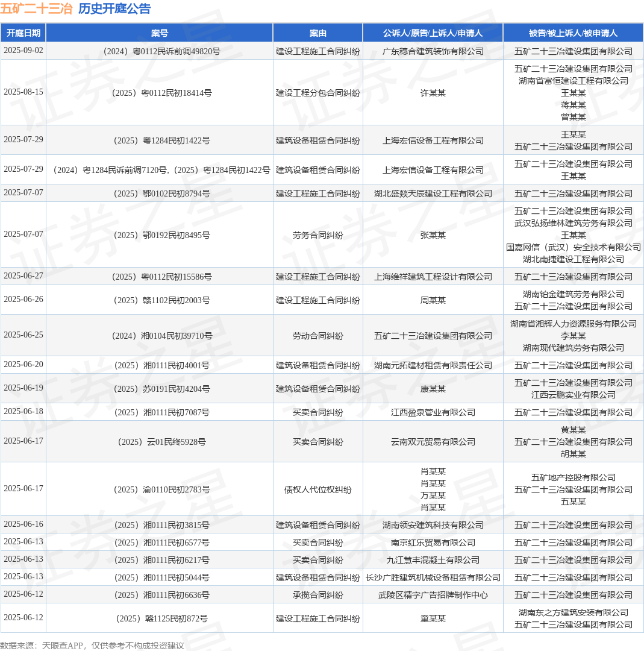
Task: Select case number (2025)粤1284民初1422号 alone
Action: click(x=162, y=140)
